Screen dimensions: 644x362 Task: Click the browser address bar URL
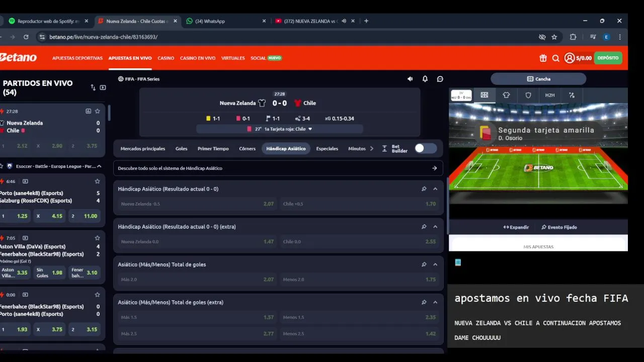click(x=103, y=37)
